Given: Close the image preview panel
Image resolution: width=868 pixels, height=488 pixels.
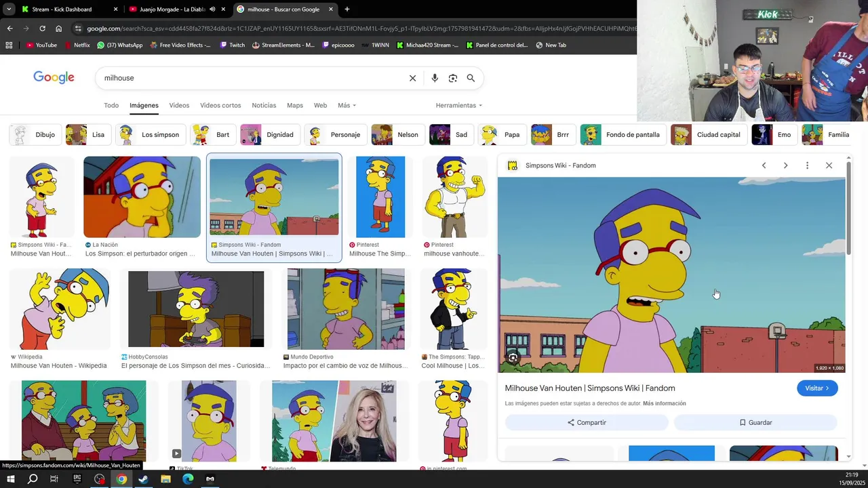Looking at the screenshot, I should point(829,165).
